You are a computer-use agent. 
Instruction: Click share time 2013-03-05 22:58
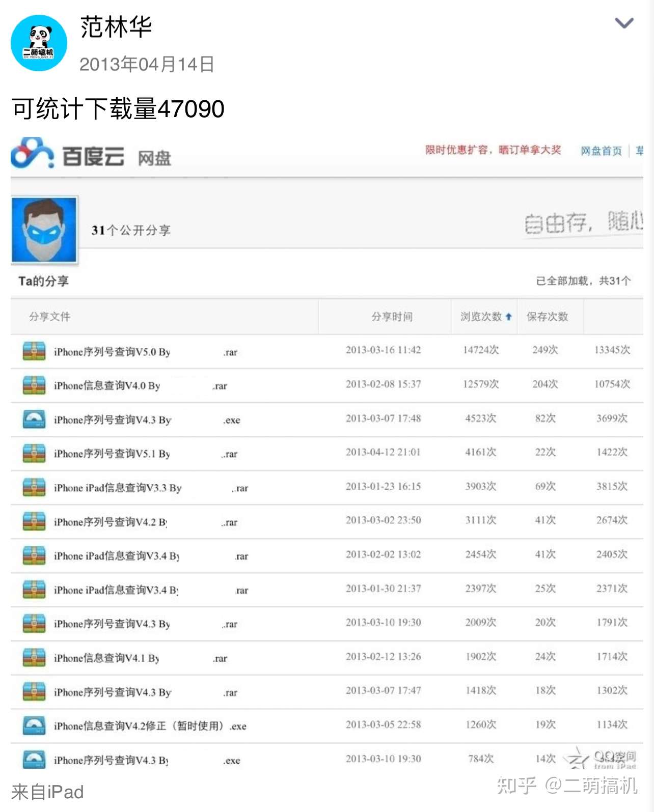pos(384,724)
